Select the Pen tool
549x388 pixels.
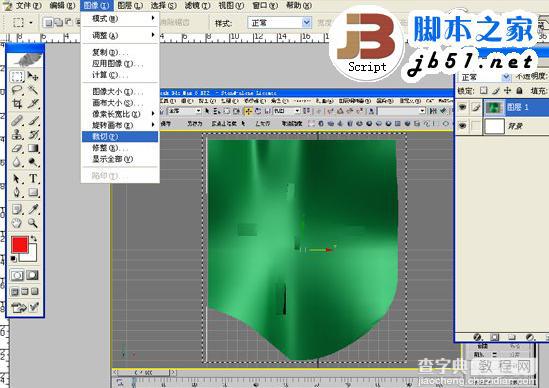tap(17, 192)
